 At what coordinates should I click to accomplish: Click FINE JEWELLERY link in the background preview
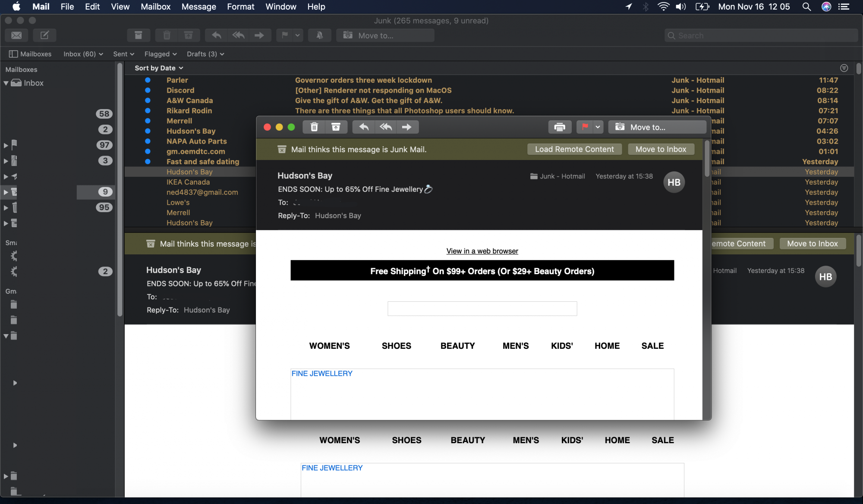coord(332,468)
